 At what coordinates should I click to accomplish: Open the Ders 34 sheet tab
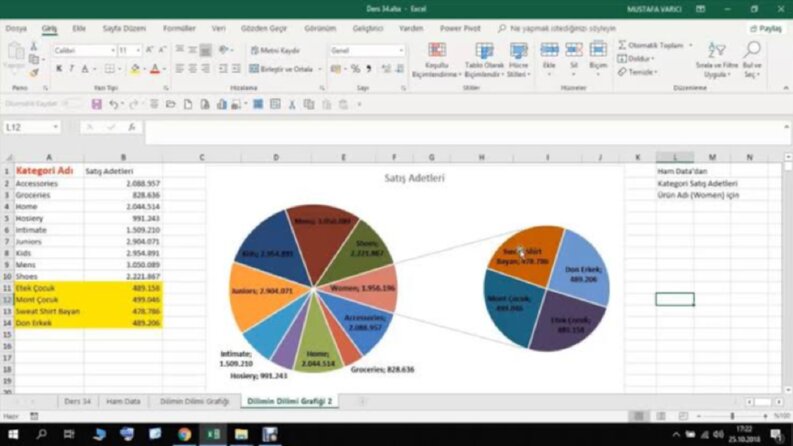[x=77, y=401]
